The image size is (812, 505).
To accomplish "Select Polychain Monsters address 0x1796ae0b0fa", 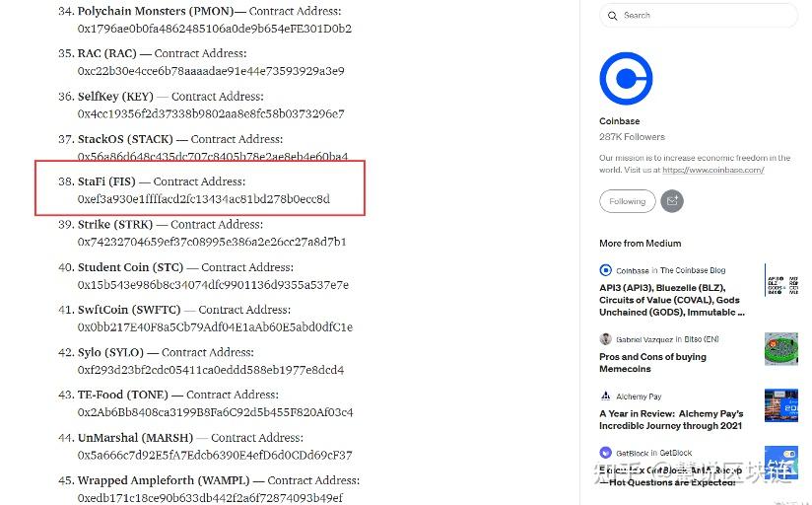I will tap(215, 29).
